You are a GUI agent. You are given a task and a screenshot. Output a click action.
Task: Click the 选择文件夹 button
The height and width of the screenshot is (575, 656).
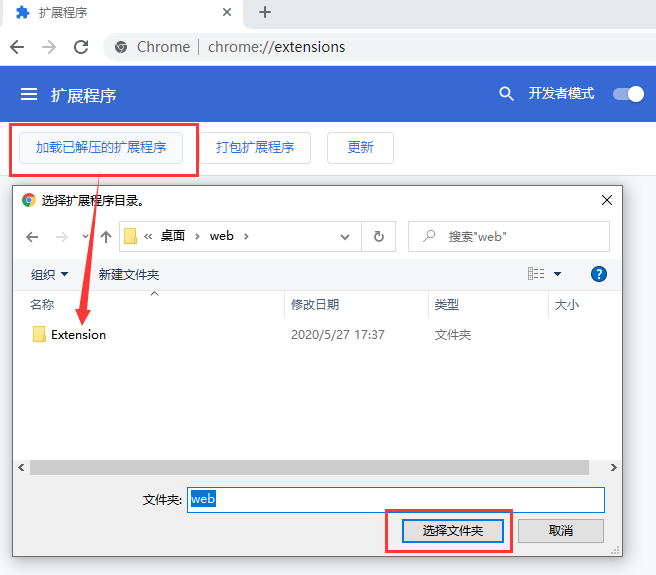click(x=453, y=531)
